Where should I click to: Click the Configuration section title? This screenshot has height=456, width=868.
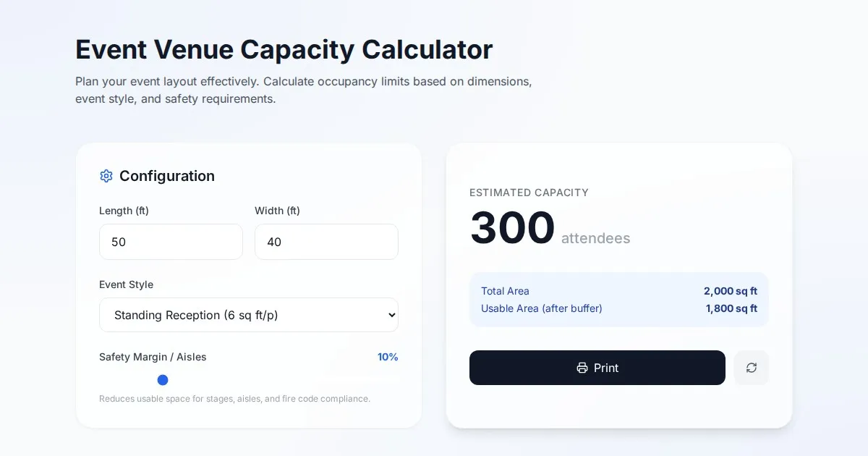[x=167, y=176]
